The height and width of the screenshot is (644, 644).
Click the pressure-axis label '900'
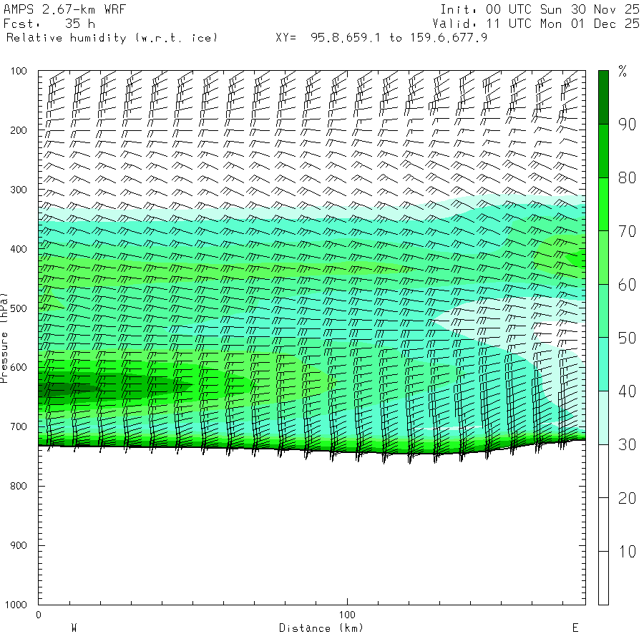point(19,545)
